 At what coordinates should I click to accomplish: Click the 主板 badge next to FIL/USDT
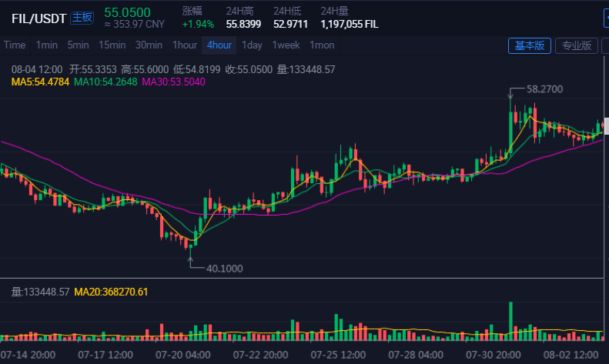82,17
